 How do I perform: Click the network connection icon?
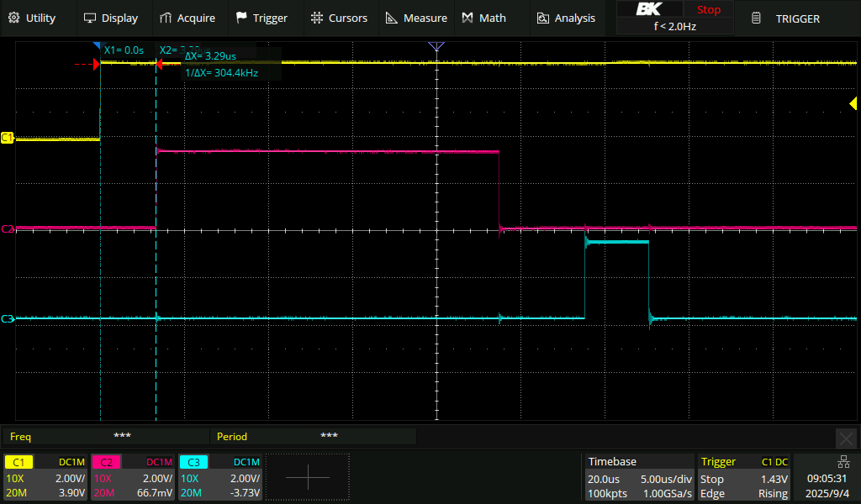(843, 462)
